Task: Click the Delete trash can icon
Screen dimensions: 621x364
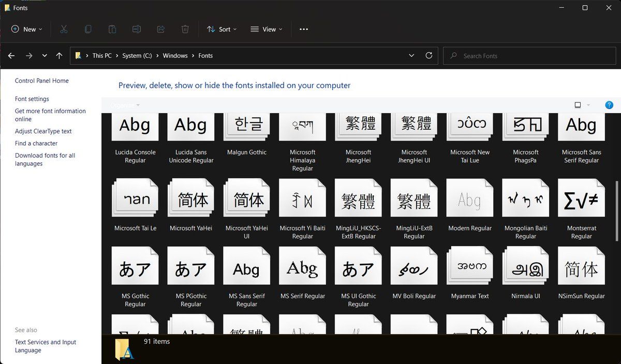Action: tap(185, 29)
